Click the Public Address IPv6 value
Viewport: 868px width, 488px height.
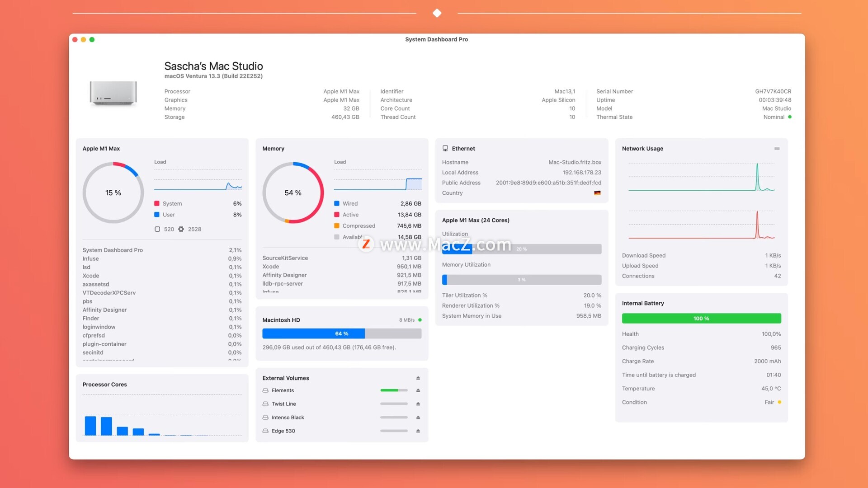pos(548,183)
